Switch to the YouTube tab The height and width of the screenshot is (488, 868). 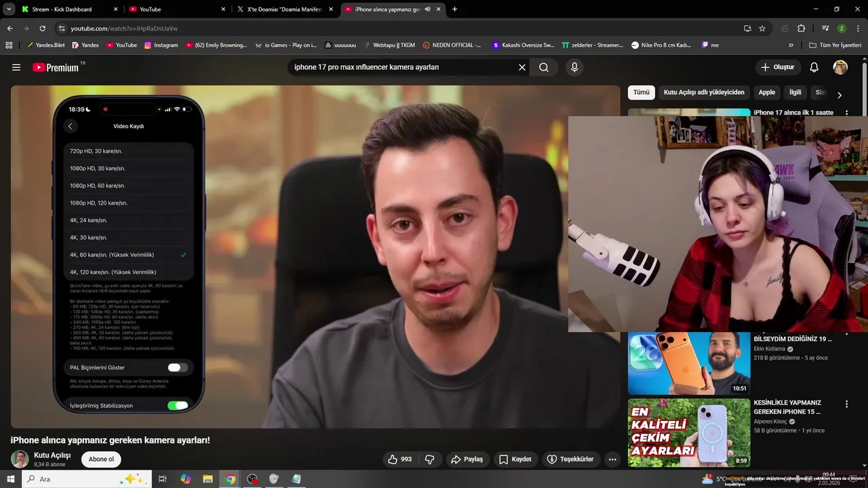[178, 9]
